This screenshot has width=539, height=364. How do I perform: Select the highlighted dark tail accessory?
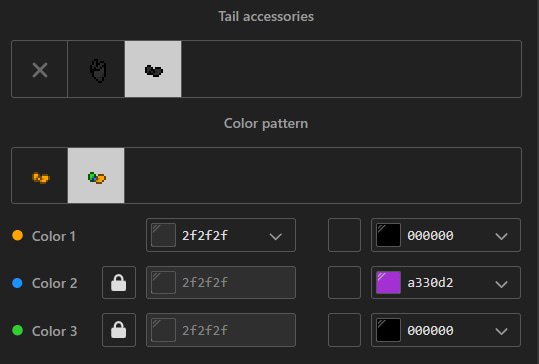(x=153, y=69)
